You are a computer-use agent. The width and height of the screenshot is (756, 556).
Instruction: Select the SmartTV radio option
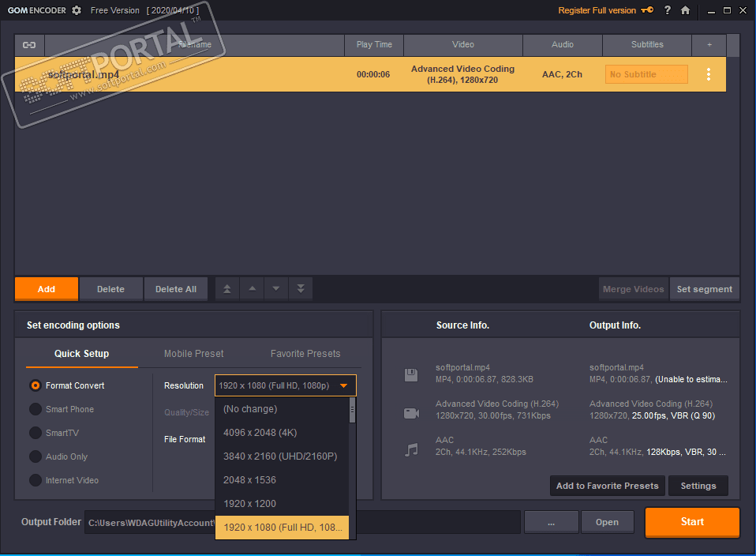coord(36,433)
